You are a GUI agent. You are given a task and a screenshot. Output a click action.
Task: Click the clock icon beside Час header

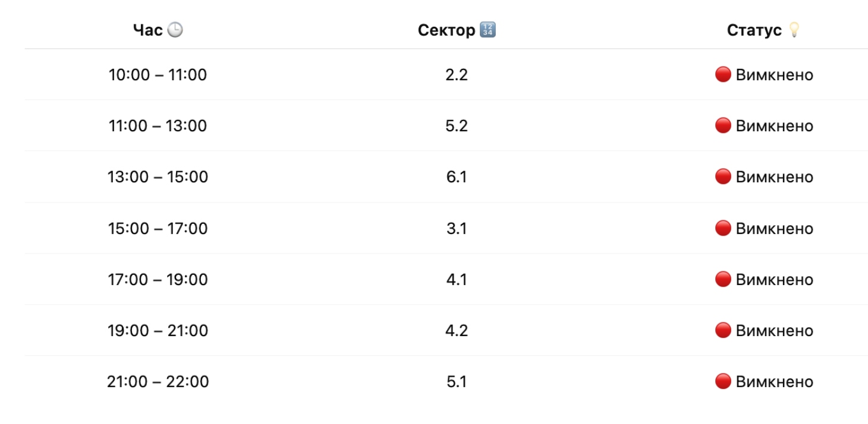(x=175, y=30)
